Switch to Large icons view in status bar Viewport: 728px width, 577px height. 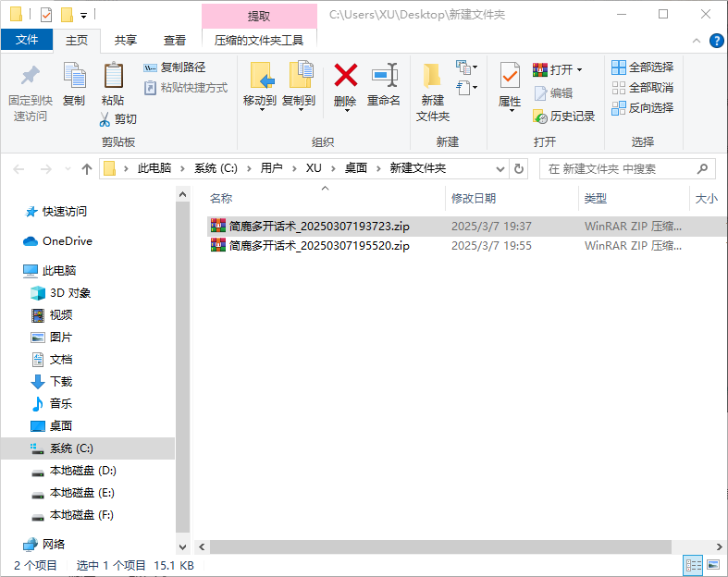713,565
